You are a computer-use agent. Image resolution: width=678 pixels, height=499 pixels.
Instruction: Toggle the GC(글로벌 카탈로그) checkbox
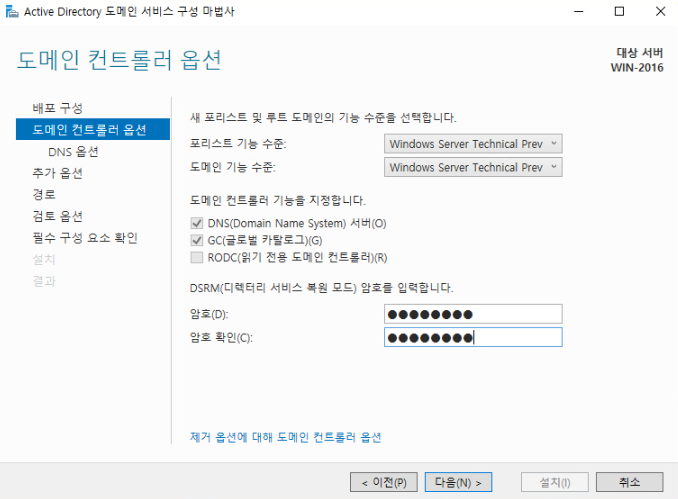click(x=197, y=240)
